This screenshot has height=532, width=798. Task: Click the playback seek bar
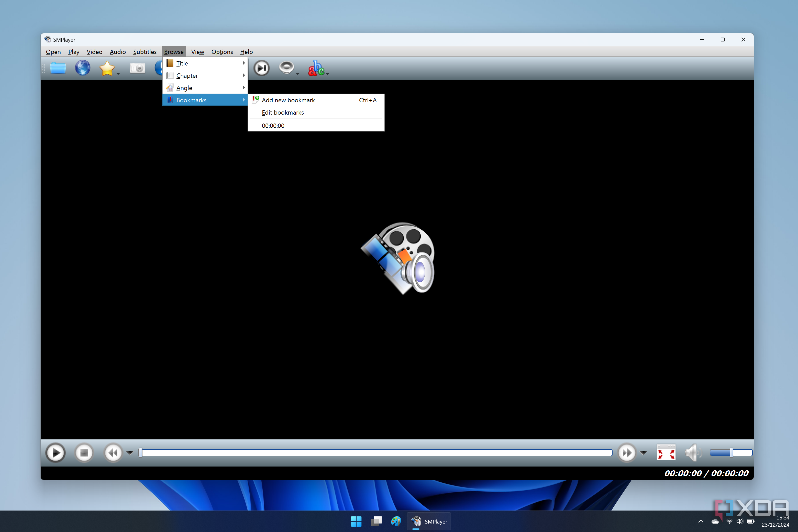[x=375, y=453]
